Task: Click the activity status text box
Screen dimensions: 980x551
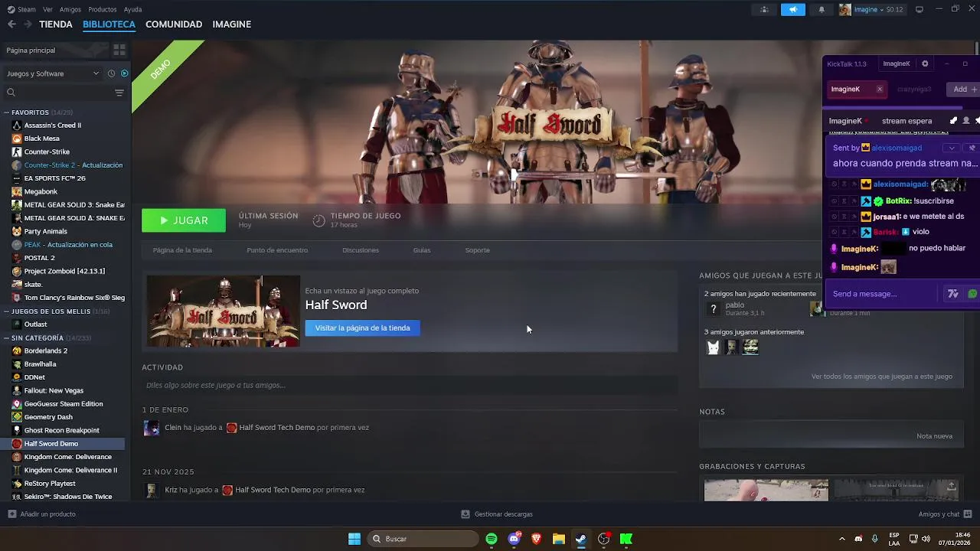Action: pyautogui.click(x=410, y=386)
